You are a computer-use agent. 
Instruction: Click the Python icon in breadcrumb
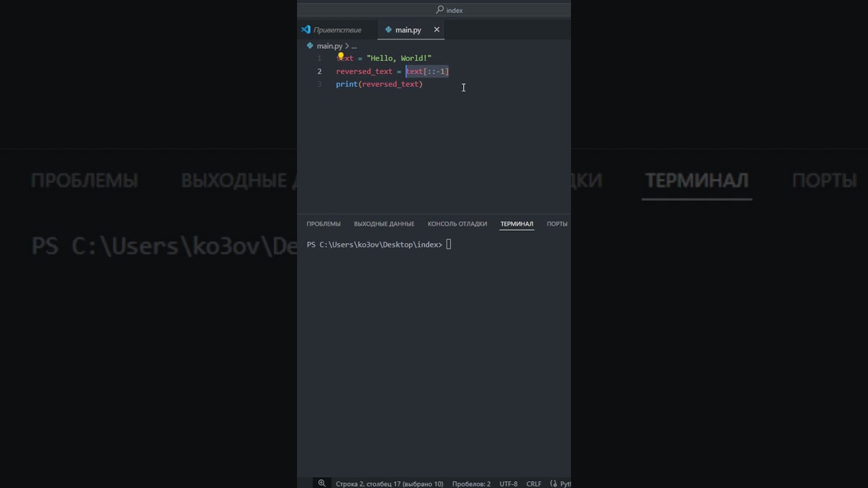tap(310, 46)
